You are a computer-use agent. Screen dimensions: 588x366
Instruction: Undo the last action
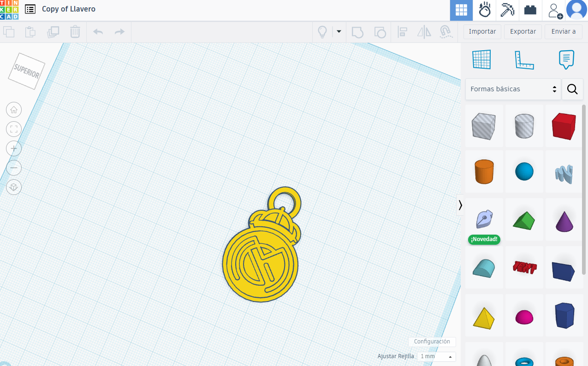[98, 31]
